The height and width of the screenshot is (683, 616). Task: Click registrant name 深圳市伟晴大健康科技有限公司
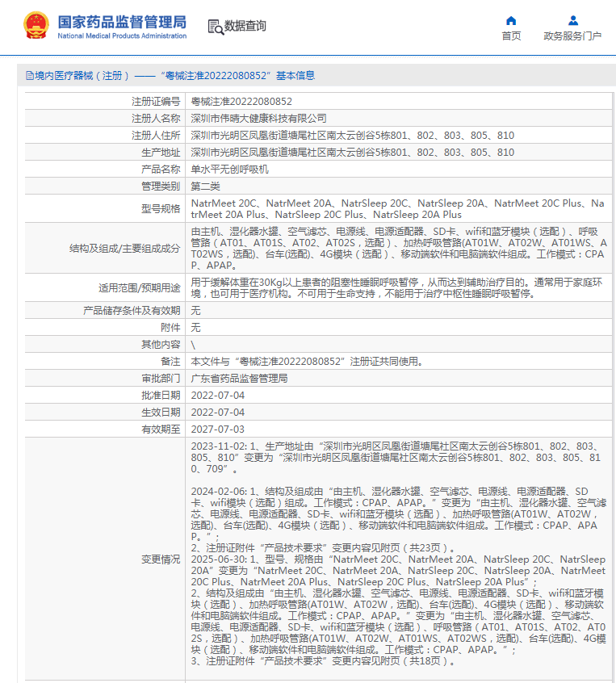coord(258,119)
